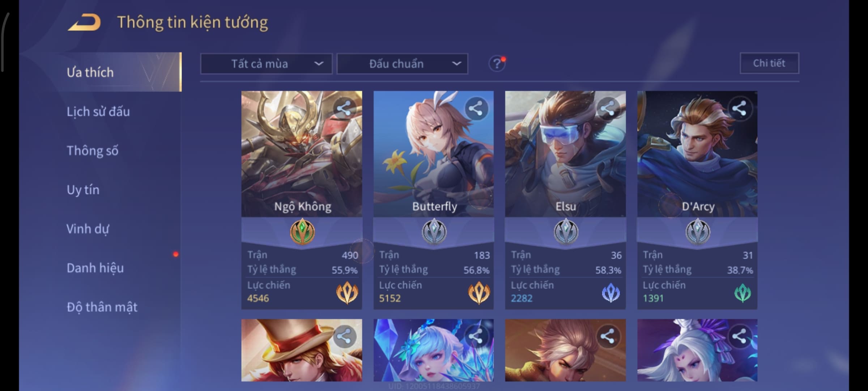Select the ice-crystal hero thumbnail
This screenshot has height=391, width=868.
[x=433, y=350]
